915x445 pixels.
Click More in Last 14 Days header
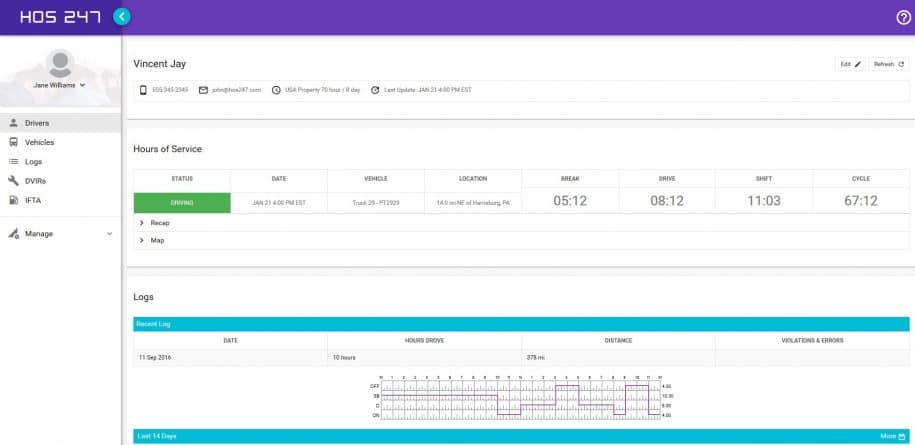tap(891, 437)
